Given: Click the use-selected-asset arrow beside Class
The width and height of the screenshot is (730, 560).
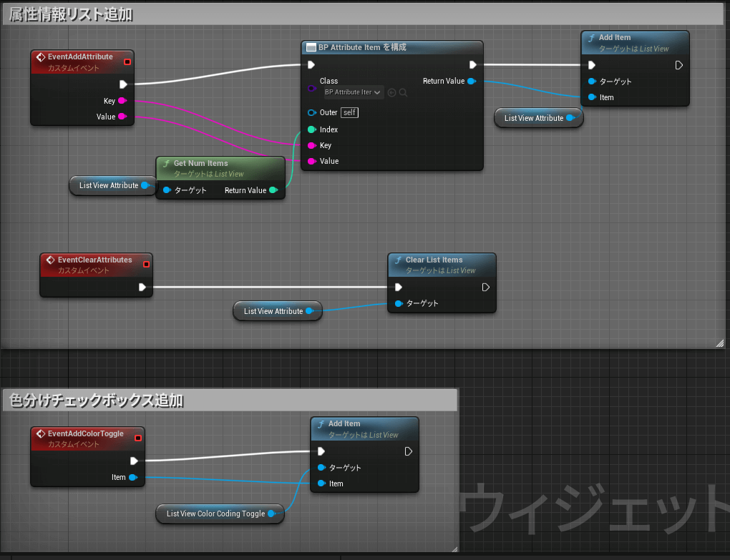Looking at the screenshot, I should (391, 92).
